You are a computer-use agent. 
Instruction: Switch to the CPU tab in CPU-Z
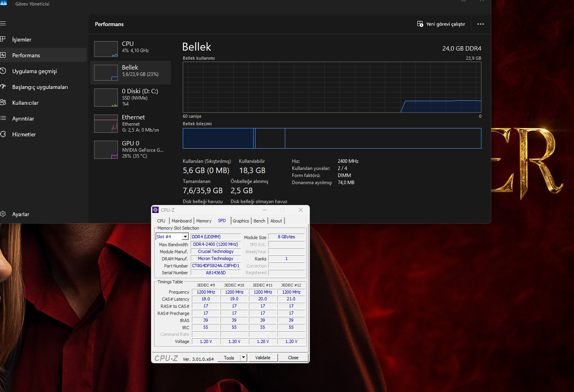tap(161, 221)
